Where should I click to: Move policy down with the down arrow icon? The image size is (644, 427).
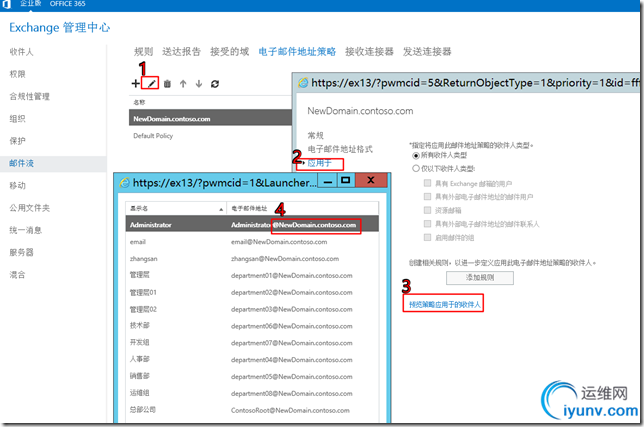click(x=199, y=84)
